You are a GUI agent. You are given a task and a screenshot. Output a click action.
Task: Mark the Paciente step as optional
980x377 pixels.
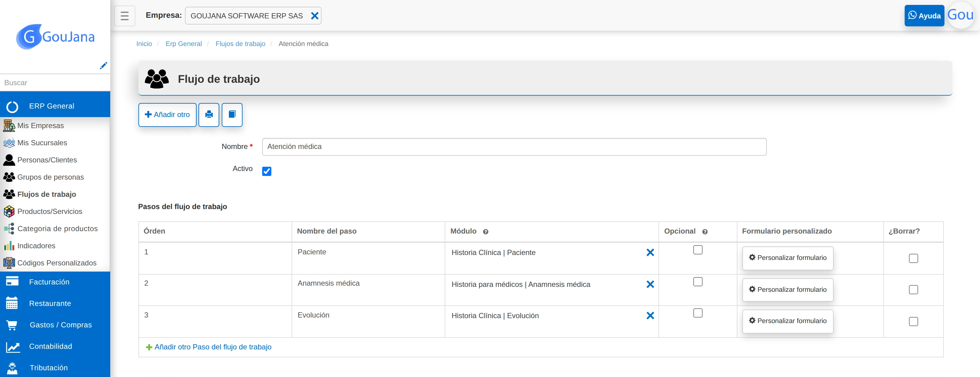coord(698,250)
